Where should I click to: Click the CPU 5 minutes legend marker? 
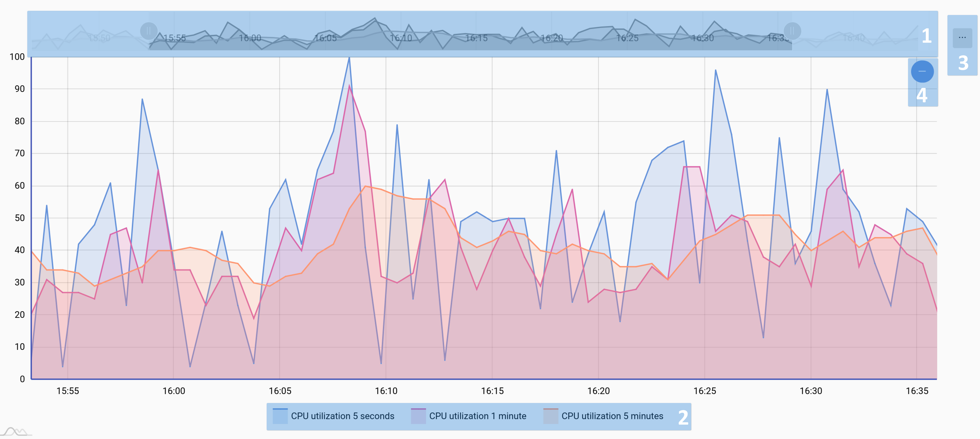551,416
